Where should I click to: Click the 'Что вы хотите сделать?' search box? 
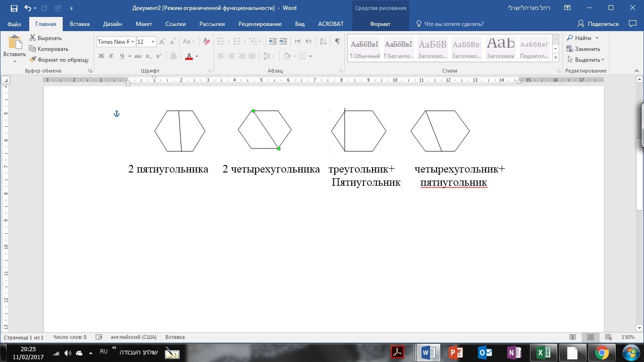pyautogui.click(x=454, y=24)
